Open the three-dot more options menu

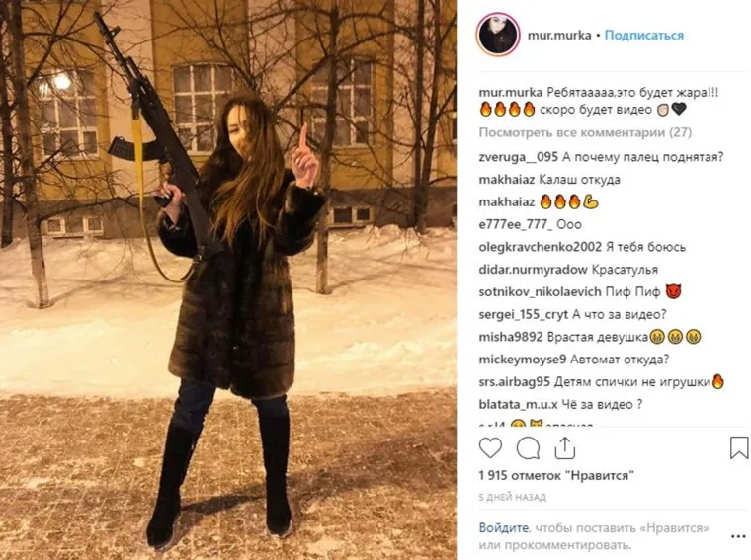(x=738, y=536)
